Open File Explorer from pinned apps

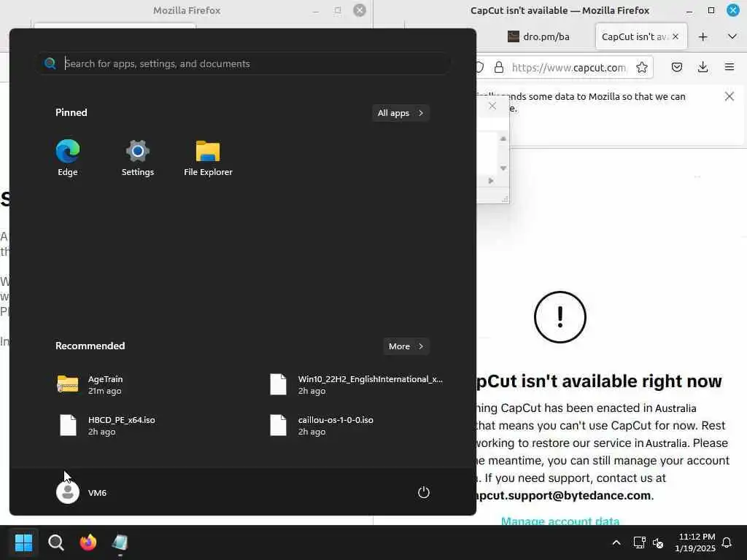click(208, 157)
